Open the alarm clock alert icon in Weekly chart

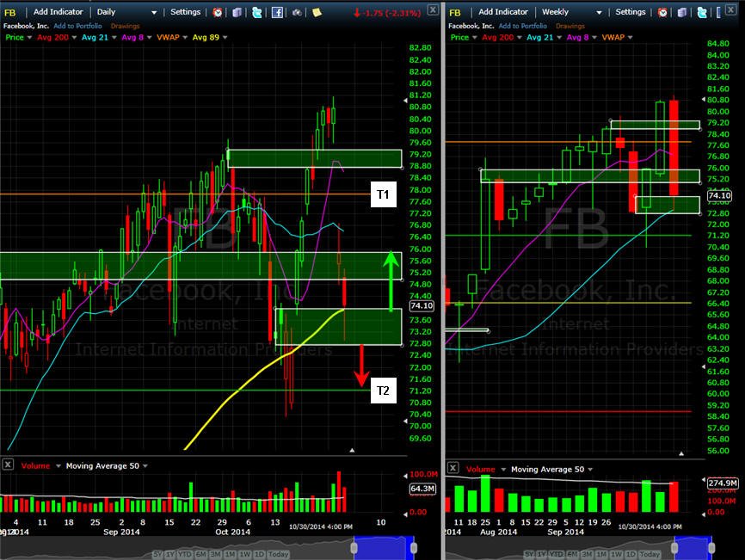[x=662, y=12]
